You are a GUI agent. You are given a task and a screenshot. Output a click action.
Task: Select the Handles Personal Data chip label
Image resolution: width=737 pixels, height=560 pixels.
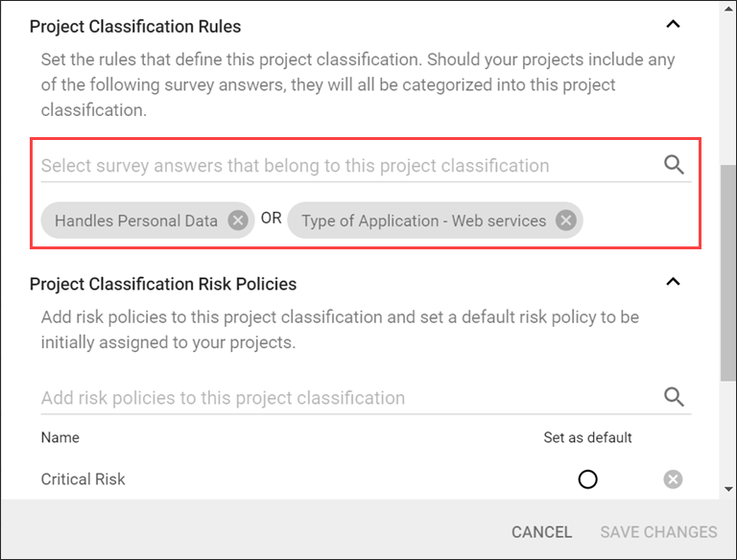click(136, 221)
